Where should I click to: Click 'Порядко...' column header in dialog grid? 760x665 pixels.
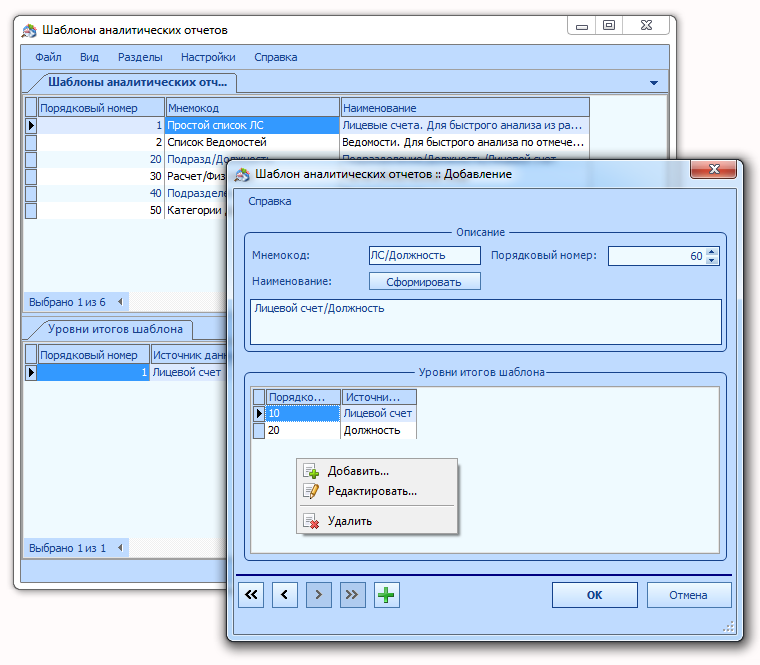[x=303, y=397]
